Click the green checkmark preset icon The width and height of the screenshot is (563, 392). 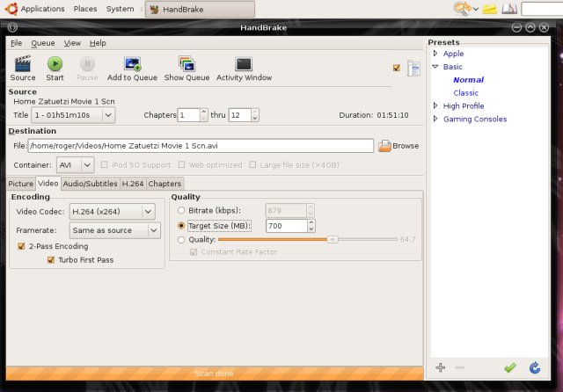tap(509, 367)
